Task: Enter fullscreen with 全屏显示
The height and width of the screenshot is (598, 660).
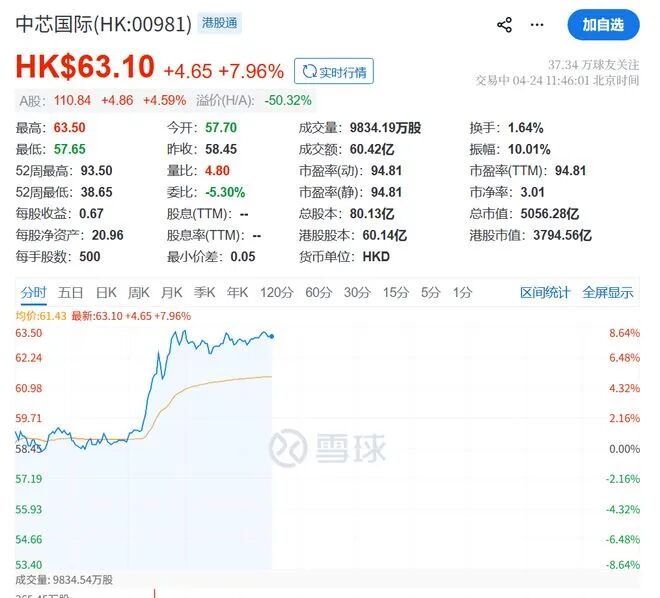Action: tap(608, 292)
